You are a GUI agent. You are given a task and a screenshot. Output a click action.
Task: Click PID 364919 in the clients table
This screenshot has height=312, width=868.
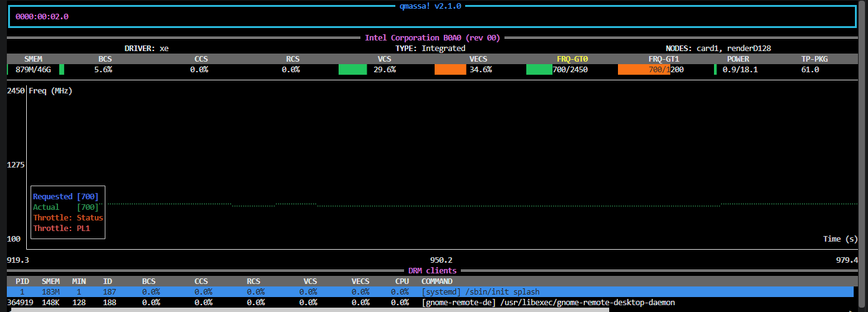click(20, 303)
